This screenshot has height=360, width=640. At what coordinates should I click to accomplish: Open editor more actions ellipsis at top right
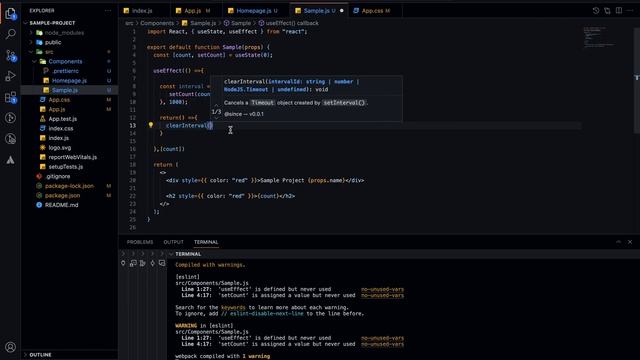click(630, 11)
